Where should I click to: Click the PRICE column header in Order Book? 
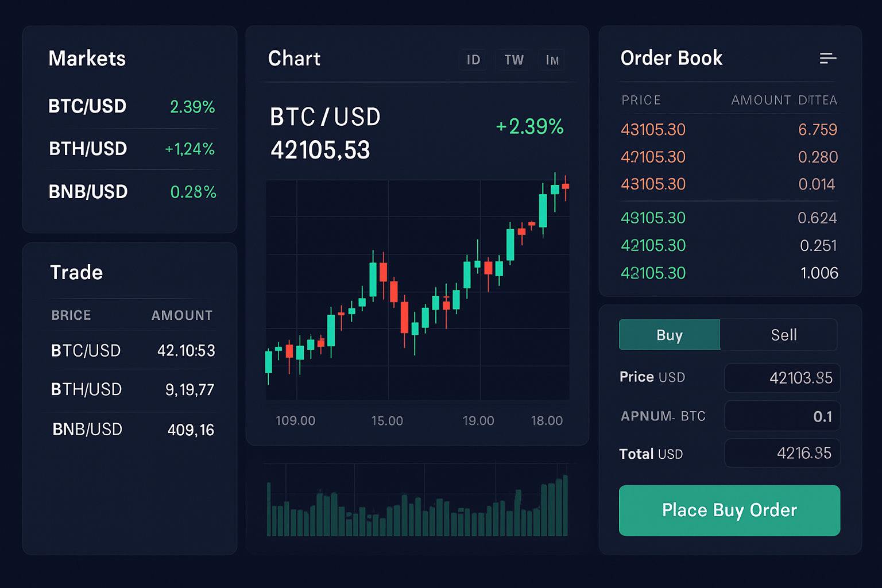point(641,100)
